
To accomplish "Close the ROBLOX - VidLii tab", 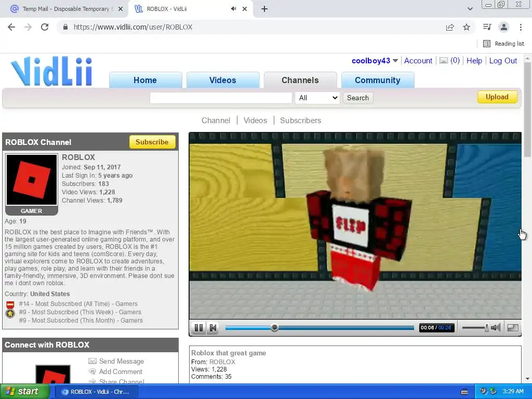I will 245,9.
